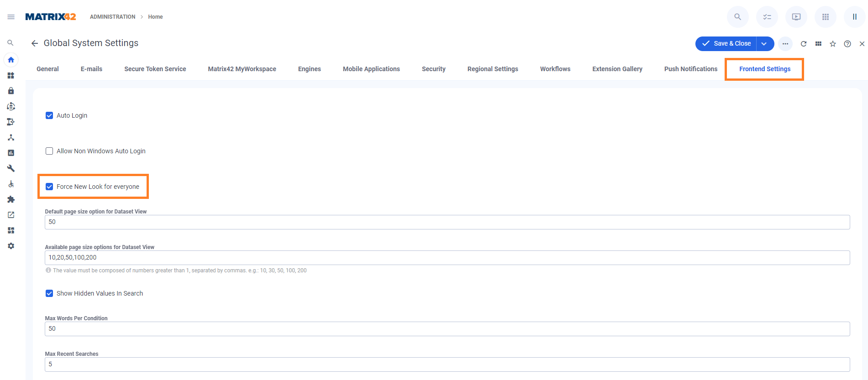
Task: Switch to the Workflows tab
Action: 555,69
